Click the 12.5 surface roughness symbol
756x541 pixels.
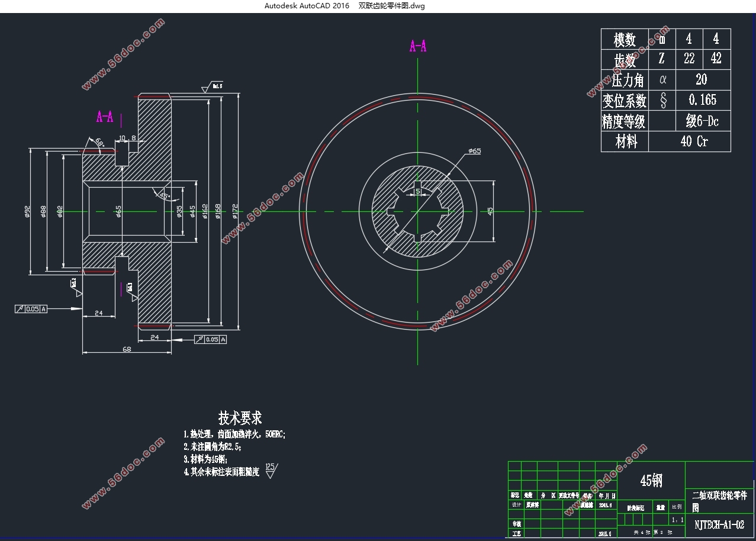click(271, 470)
